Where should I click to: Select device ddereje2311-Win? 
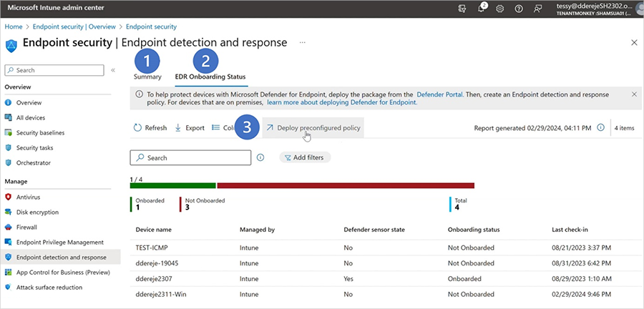click(160, 294)
